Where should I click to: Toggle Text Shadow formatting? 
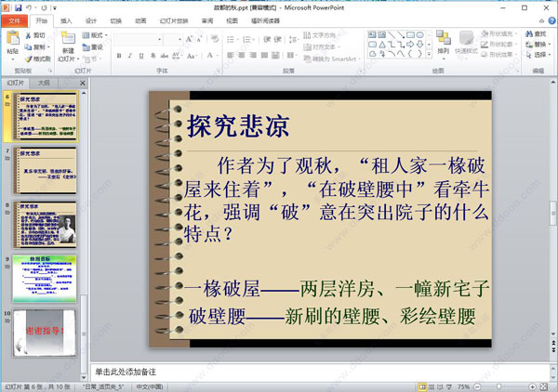tap(153, 56)
